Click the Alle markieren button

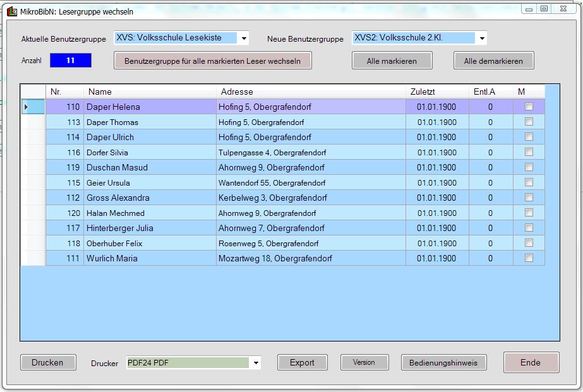[392, 61]
